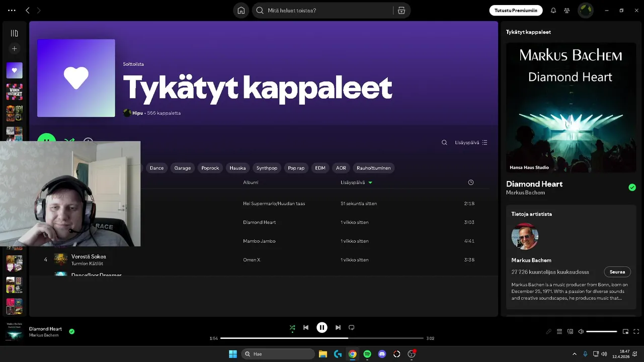The height and width of the screenshot is (362, 644).
Task: Open the profile avatar menu
Action: (586, 10)
